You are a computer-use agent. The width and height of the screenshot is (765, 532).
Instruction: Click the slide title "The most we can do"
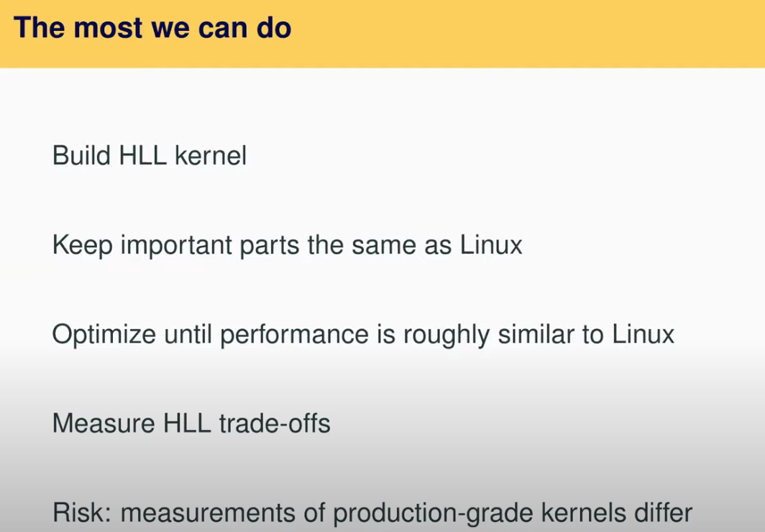[152, 28]
